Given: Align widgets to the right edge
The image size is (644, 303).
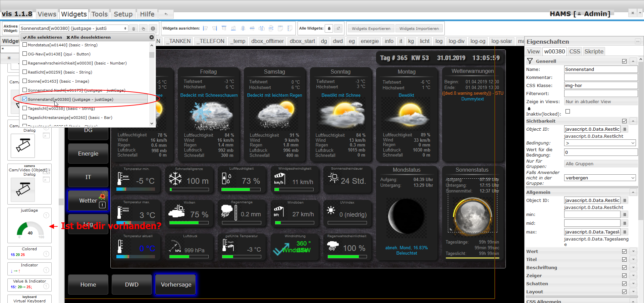Looking at the screenshot, I should pyautogui.click(x=215, y=28).
